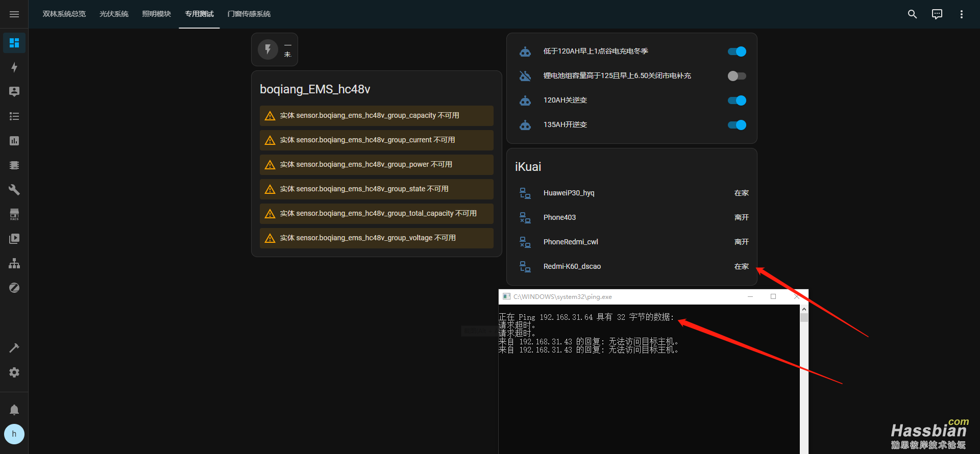Click Redmi-K60_dscao network device icon
The image size is (980, 454).
[x=525, y=267]
